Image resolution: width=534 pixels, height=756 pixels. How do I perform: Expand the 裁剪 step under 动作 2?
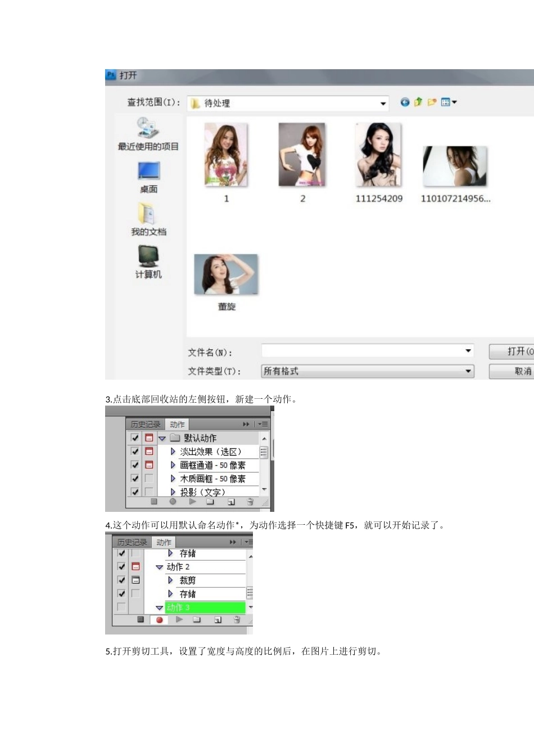170,580
